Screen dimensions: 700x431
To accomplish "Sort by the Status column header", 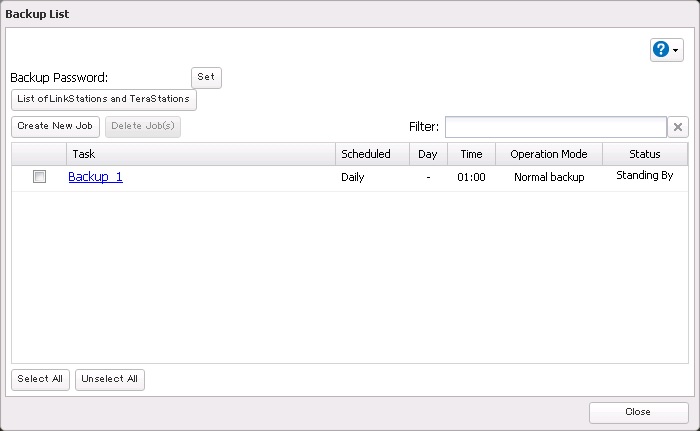I will 644,154.
